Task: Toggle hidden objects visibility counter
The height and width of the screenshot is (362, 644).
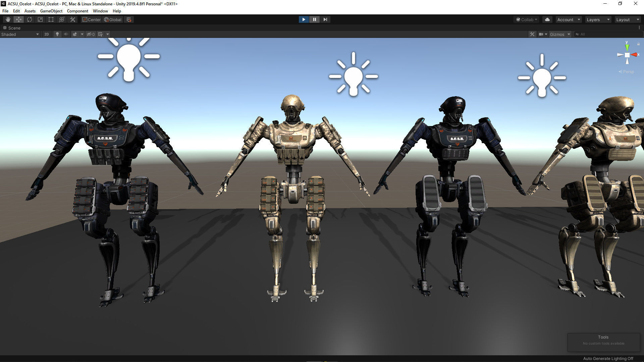Action: point(91,34)
